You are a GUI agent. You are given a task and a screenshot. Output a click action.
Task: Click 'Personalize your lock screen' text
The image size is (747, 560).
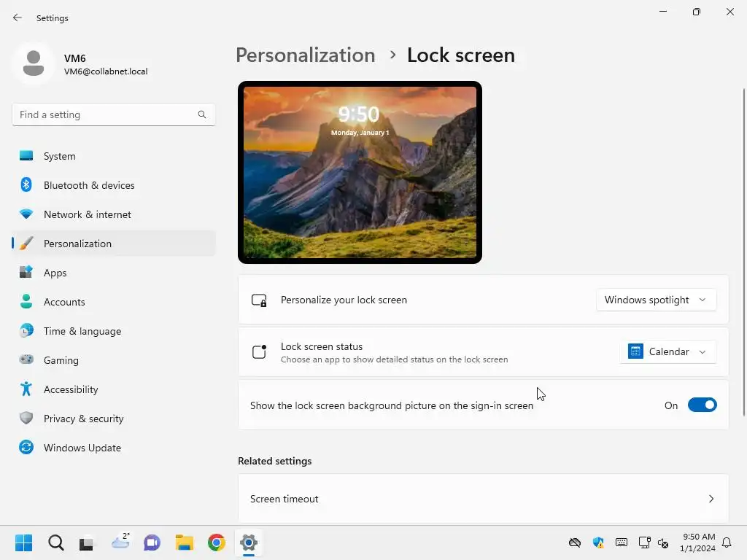tap(344, 300)
